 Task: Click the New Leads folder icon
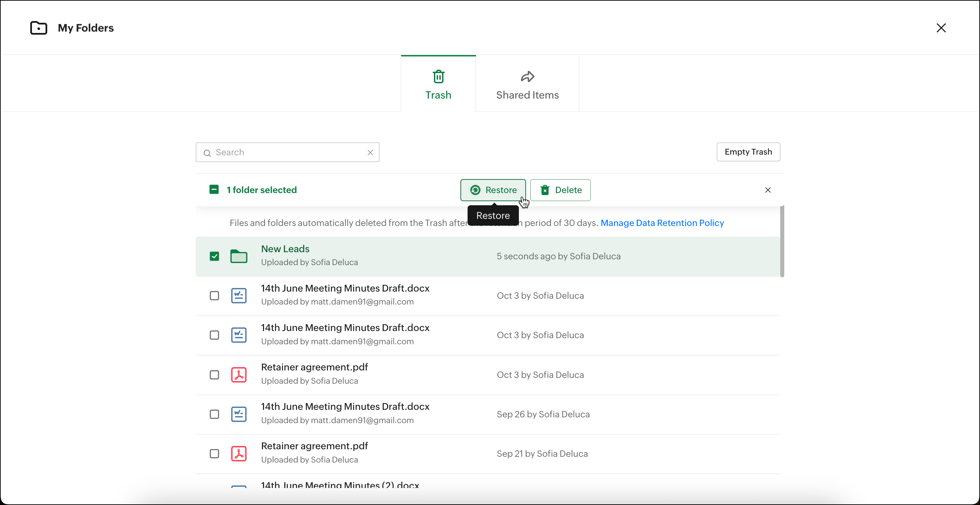(239, 257)
